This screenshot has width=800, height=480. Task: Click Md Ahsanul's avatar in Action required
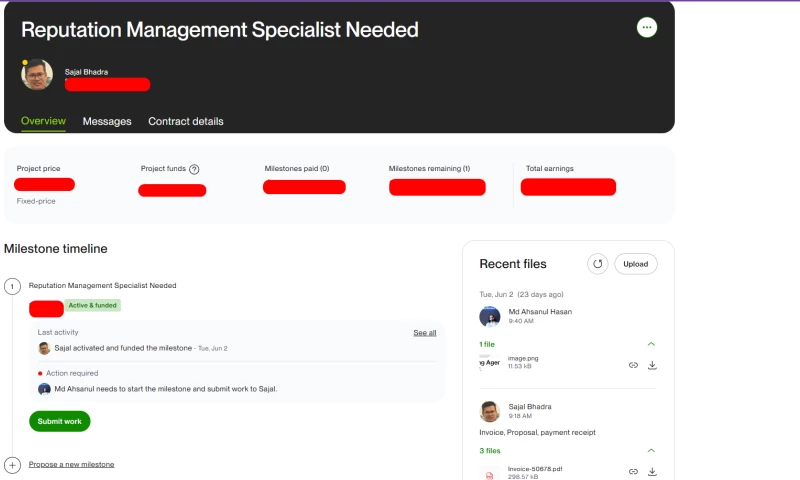44,389
